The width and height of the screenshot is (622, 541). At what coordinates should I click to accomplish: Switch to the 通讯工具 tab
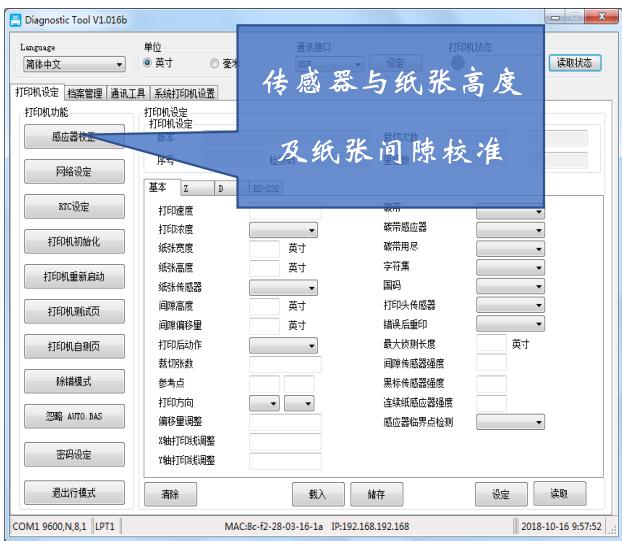pyautogui.click(x=128, y=93)
